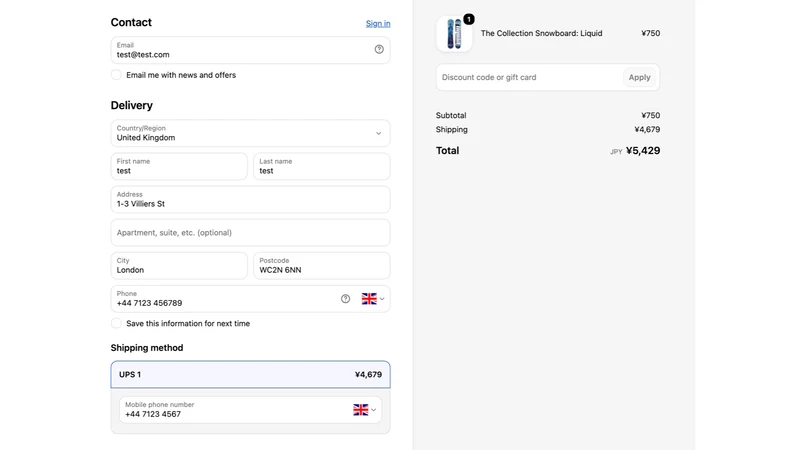Click the Apartment, suite, etc. field
This screenshot has height=450, width=800.
[x=251, y=233]
